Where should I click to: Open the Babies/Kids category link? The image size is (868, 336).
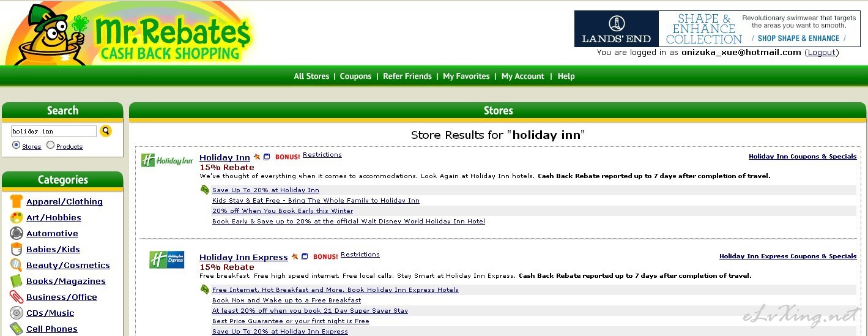[53, 250]
